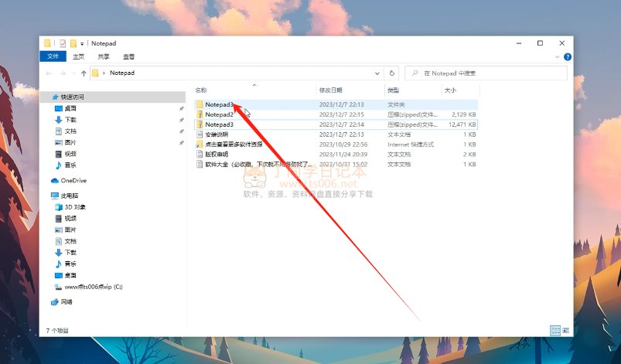Switch to large icons view in status bar
This screenshot has height=364, width=621.
565,330
